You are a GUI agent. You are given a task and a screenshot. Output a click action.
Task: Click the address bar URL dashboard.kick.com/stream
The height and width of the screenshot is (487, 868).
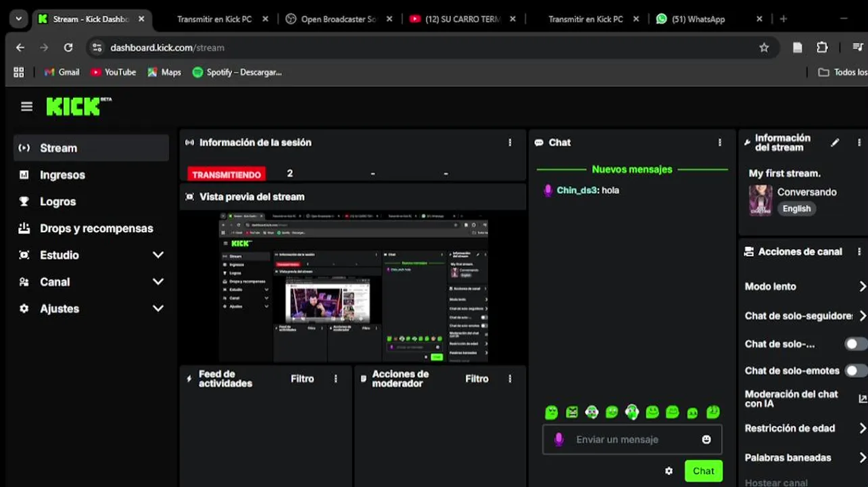[x=167, y=47]
